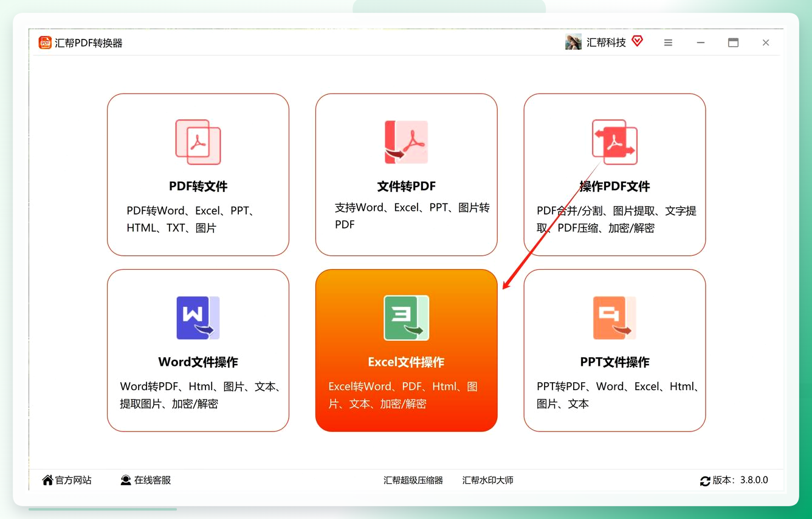Visit the 官方网站 link
812x519 pixels.
click(74, 480)
